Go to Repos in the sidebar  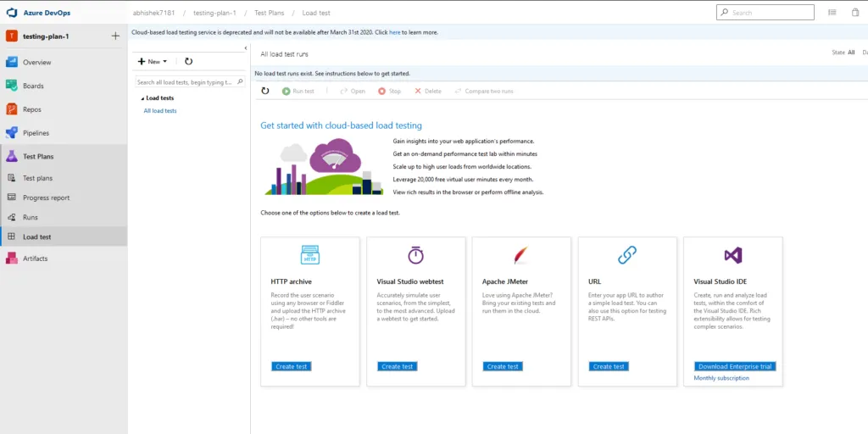point(32,109)
